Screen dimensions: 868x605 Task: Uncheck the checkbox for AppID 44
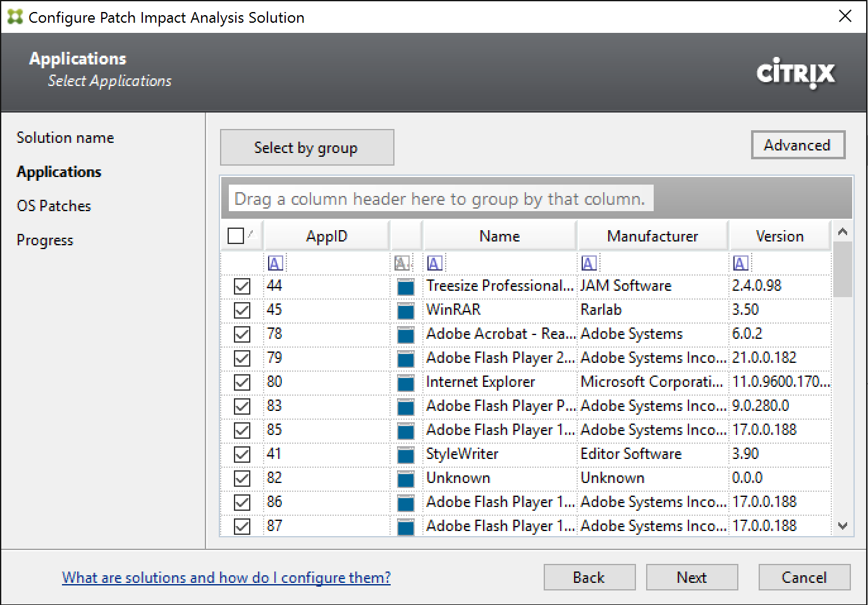242,286
